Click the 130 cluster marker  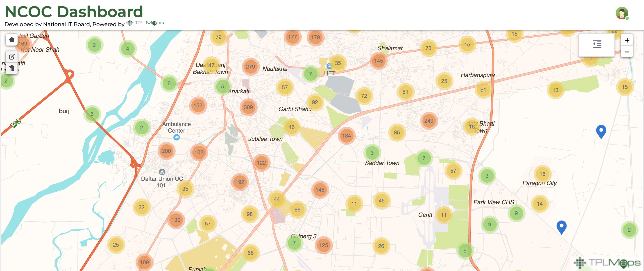tap(176, 220)
